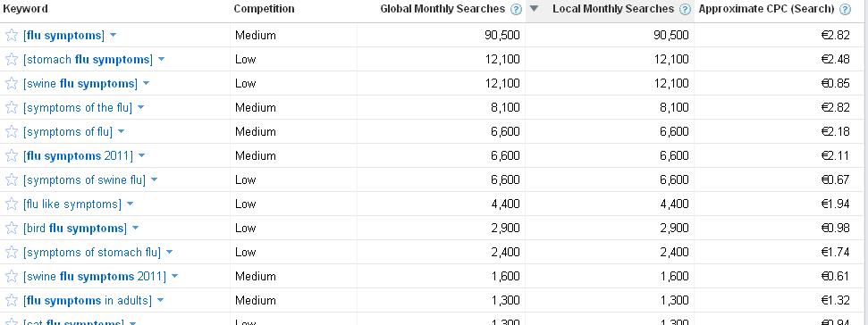Open dropdown next to [swine flu symptoms]
Viewport: 868px width, 325px height.
pos(146,83)
